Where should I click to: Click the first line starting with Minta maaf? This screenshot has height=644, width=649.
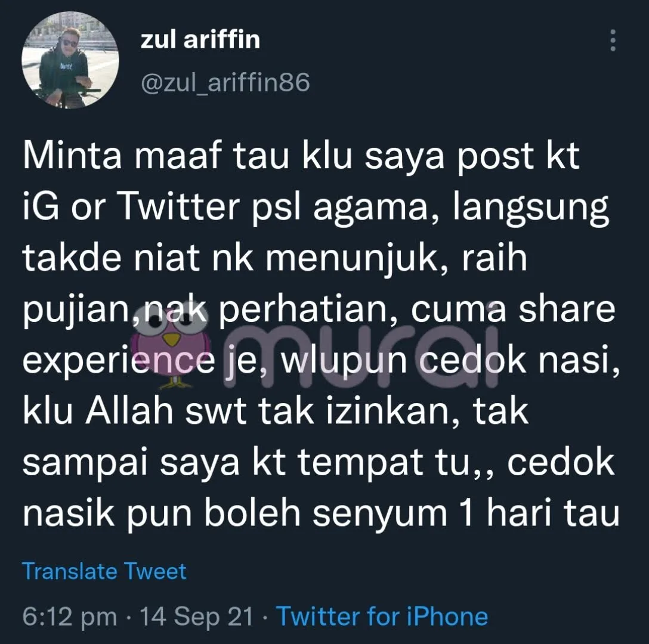point(301,156)
